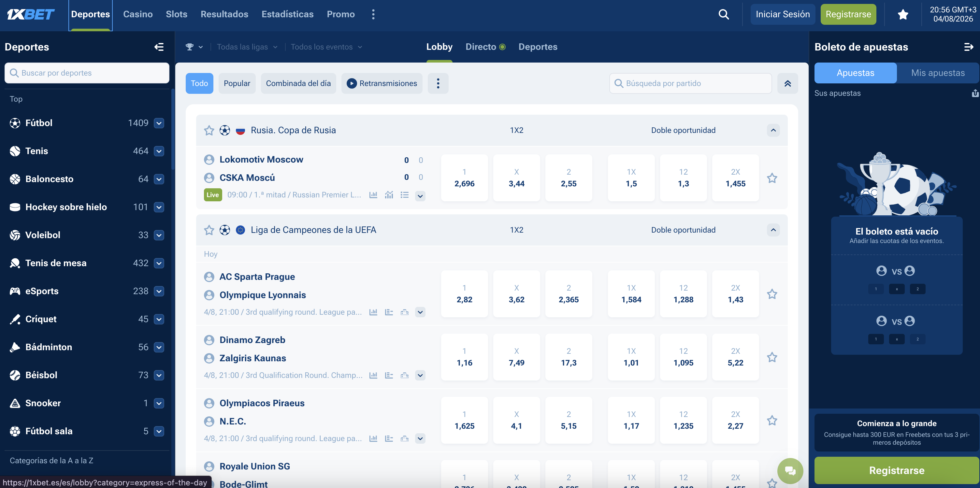Select the Popular filter chip
Screen dimensions: 980x488
click(237, 83)
